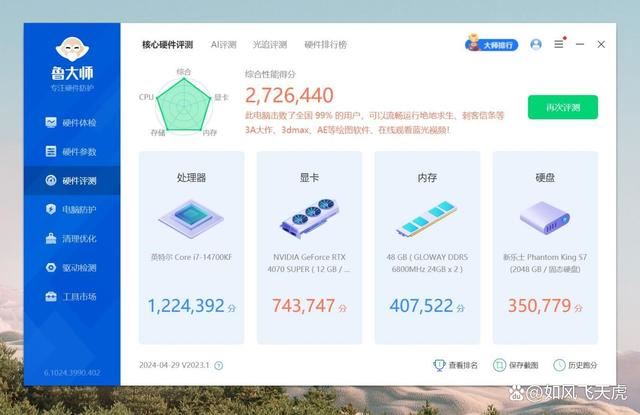
Task: Click 查看排名 trophy link
Action: [x=455, y=365]
